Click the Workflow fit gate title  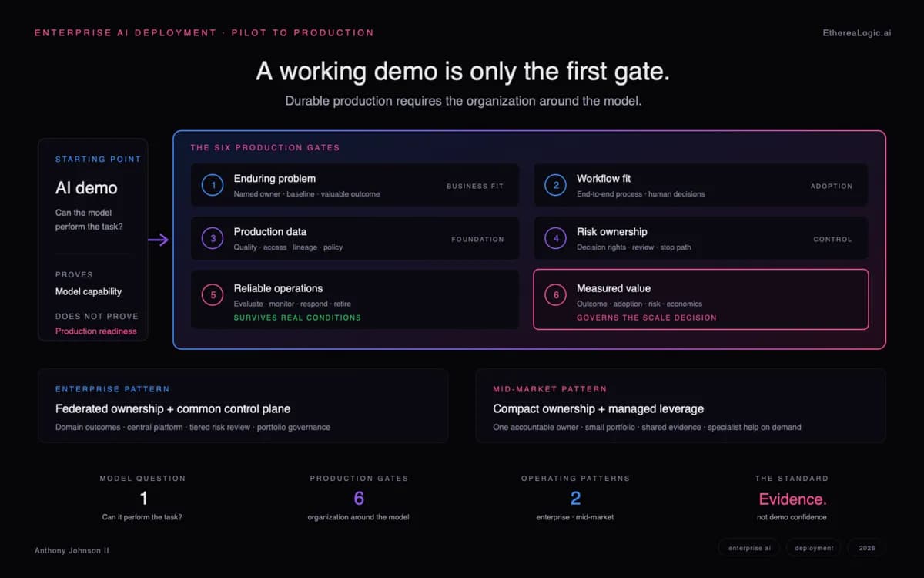pos(604,179)
